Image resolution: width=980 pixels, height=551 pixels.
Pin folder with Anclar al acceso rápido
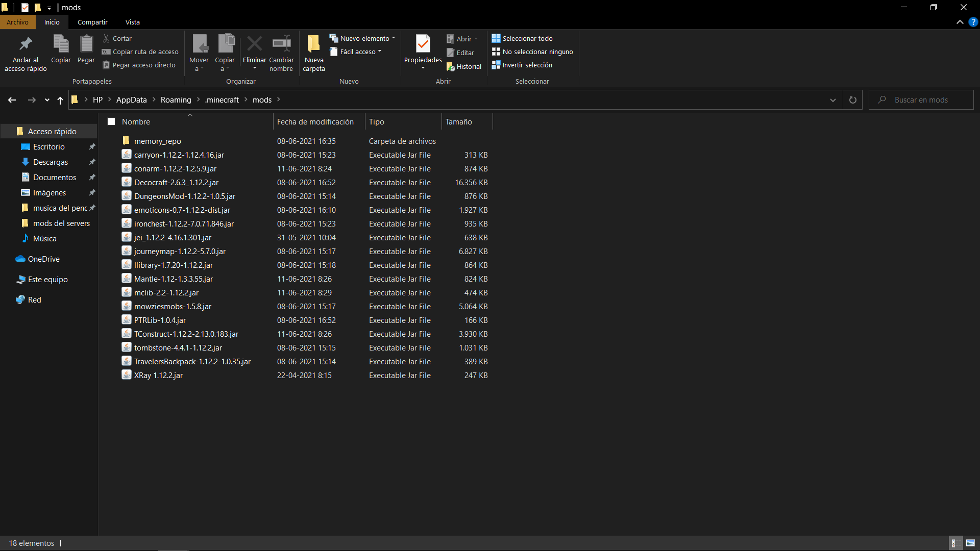(26, 53)
